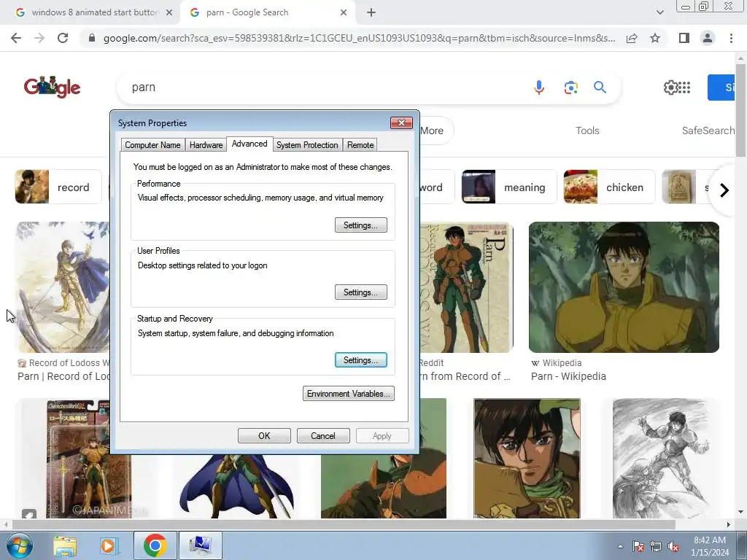Click the System Properties taskbar icon
Image resolution: width=747 pixels, height=560 pixels.
pyautogui.click(x=201, y=545)
